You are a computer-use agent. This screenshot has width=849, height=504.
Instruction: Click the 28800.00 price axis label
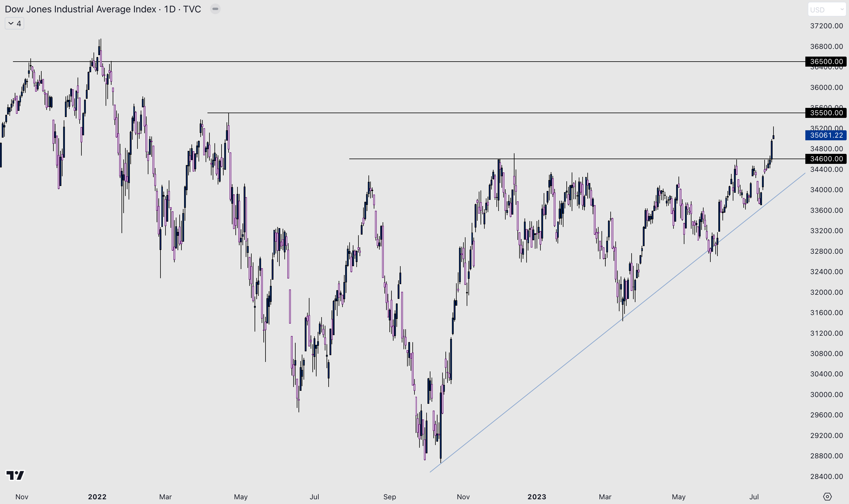coord(827,456)
